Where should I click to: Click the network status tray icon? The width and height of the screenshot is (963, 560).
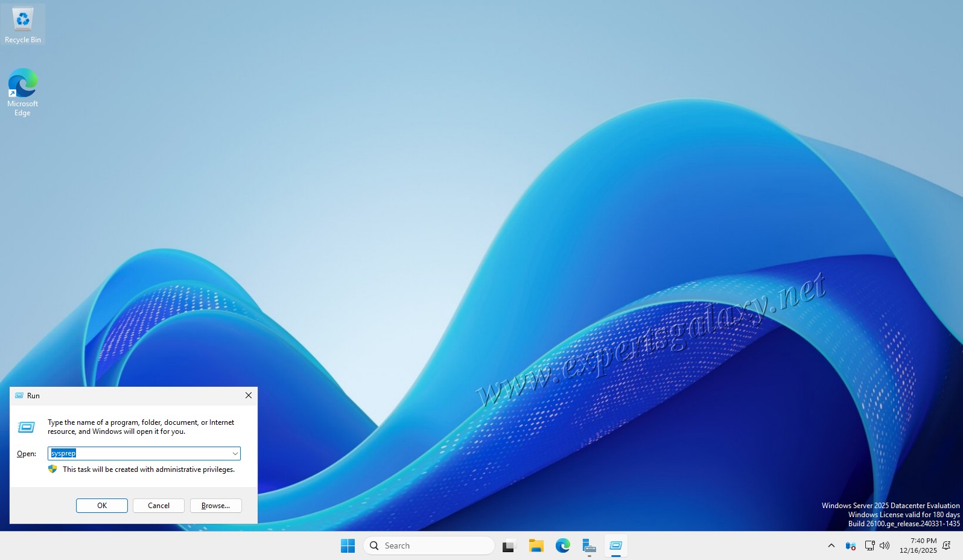pyautogui.click(x=869, y=546)
